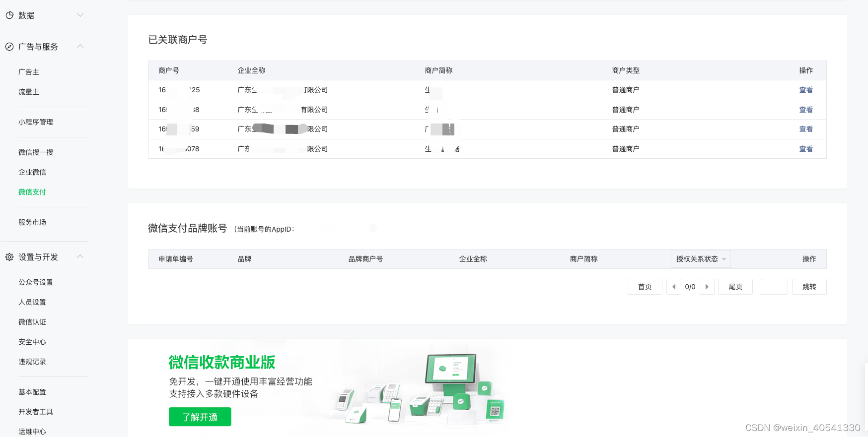Open 服务市场 in the sidebar

pos(32,222)
